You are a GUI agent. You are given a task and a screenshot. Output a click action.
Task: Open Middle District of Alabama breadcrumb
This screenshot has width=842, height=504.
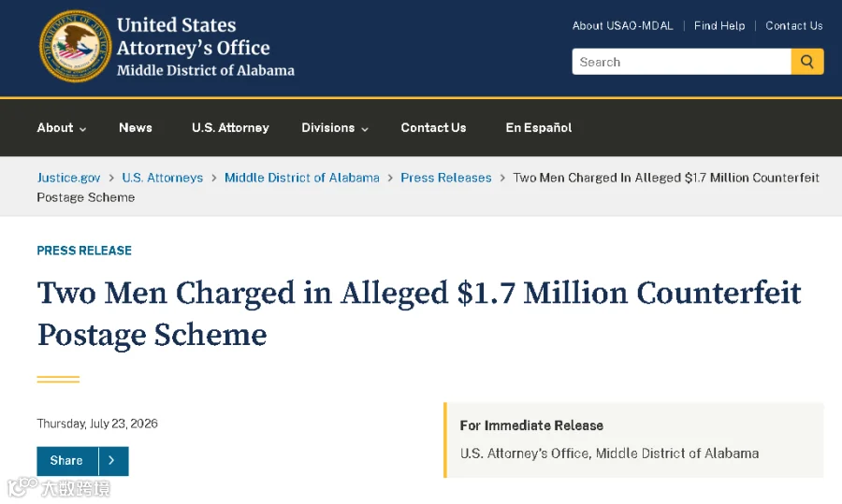(302, 178)
